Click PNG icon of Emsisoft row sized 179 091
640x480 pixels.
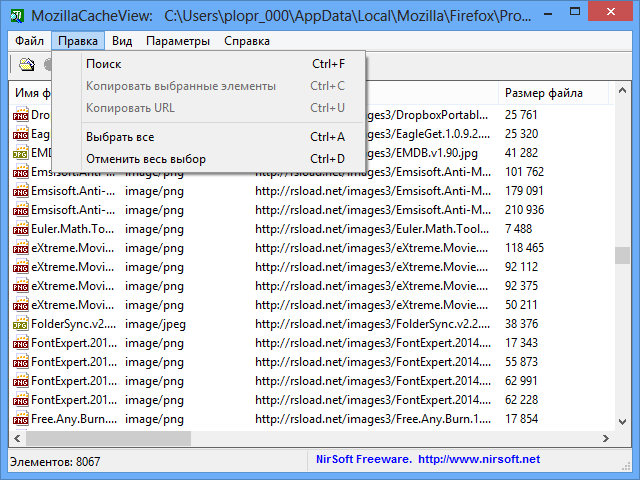tap(20, 191)
